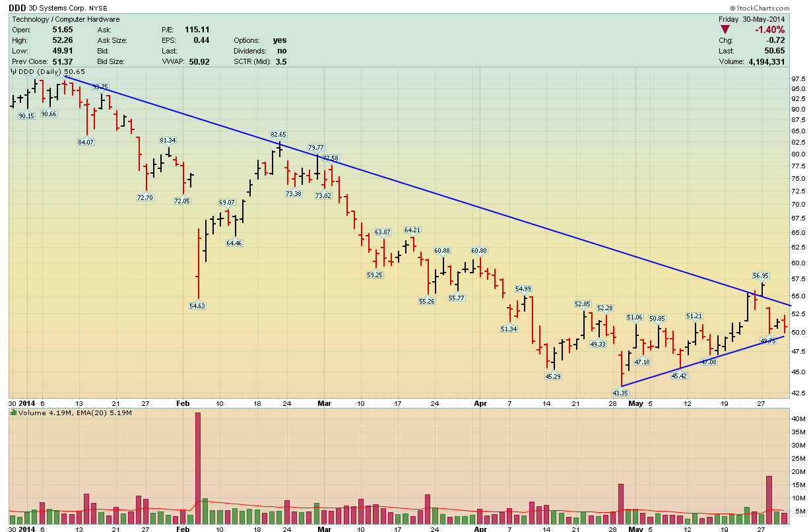Click the bars icon before the Volume legend
This screenshot has height=532, width=811.
coord(13,413)
